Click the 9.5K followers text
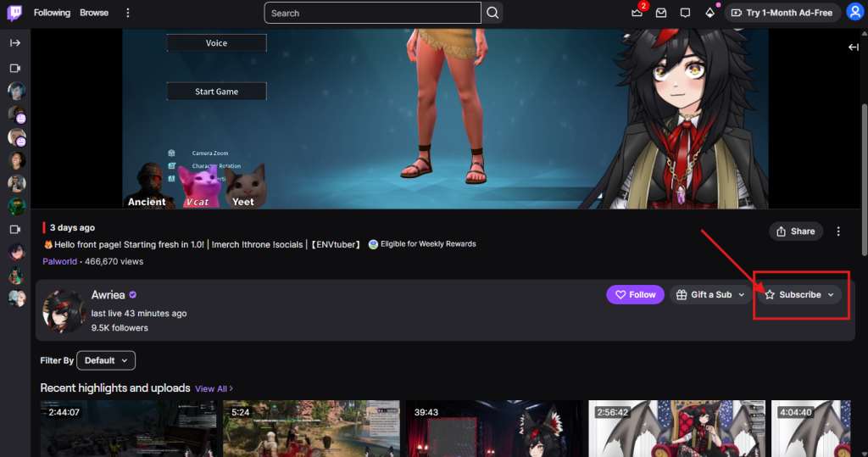The width and height of the screenshot is (868, 457). pos(120,328)
